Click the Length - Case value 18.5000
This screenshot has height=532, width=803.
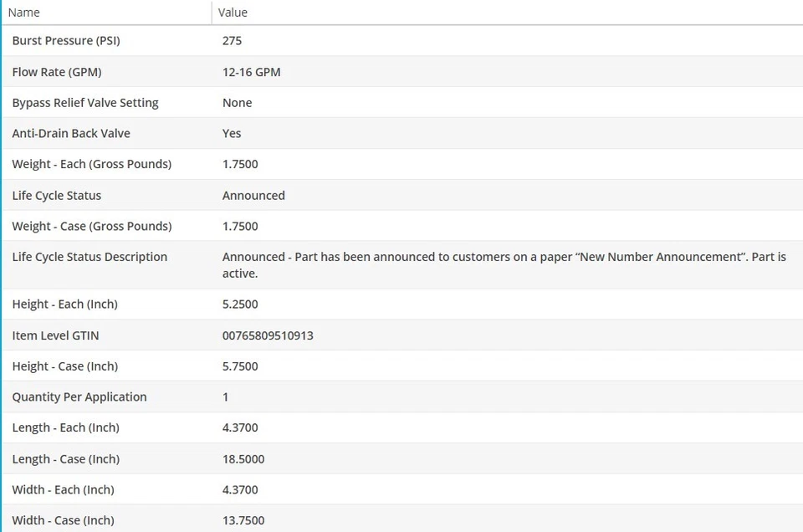pos(243,459)
